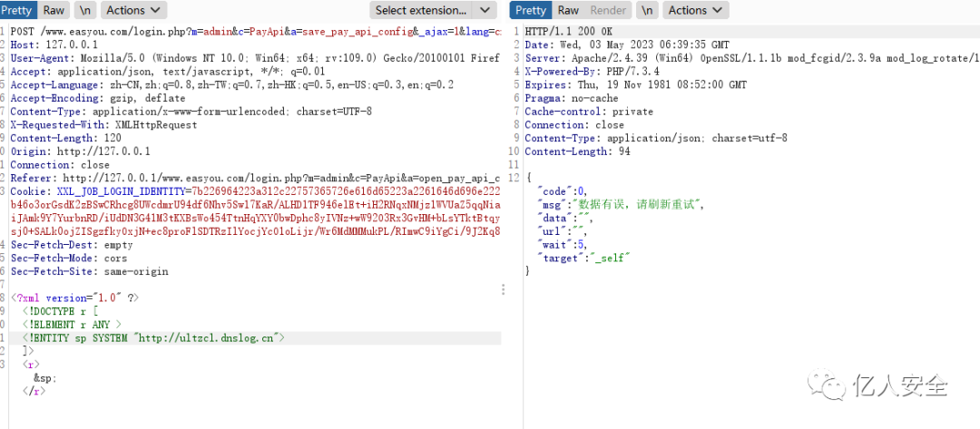Image resolution: width=980 pixels, height=429 pixels.
Task: Toggle \n non-printable characters in response pane
Action: (648, 10)
